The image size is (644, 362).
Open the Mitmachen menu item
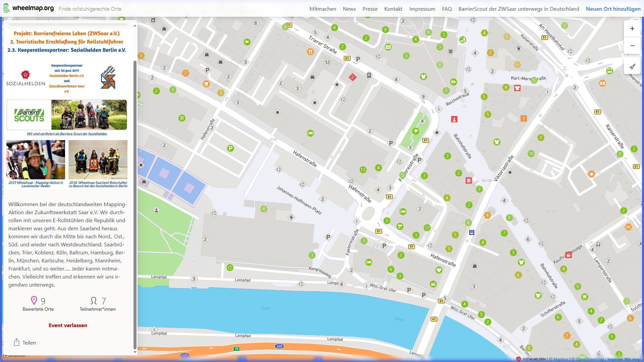coord(322,9)
